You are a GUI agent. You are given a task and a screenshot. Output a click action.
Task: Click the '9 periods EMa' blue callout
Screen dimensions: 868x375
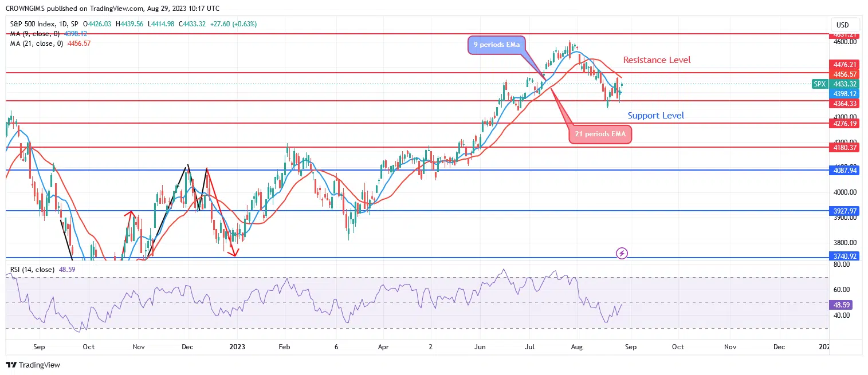tap(496, 45)
